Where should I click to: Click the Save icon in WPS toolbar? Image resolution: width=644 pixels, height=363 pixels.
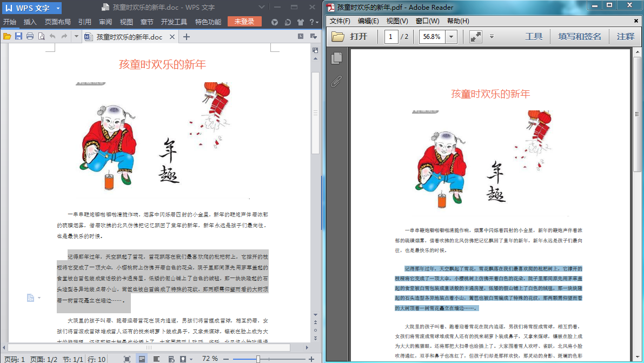coord(18,36)
